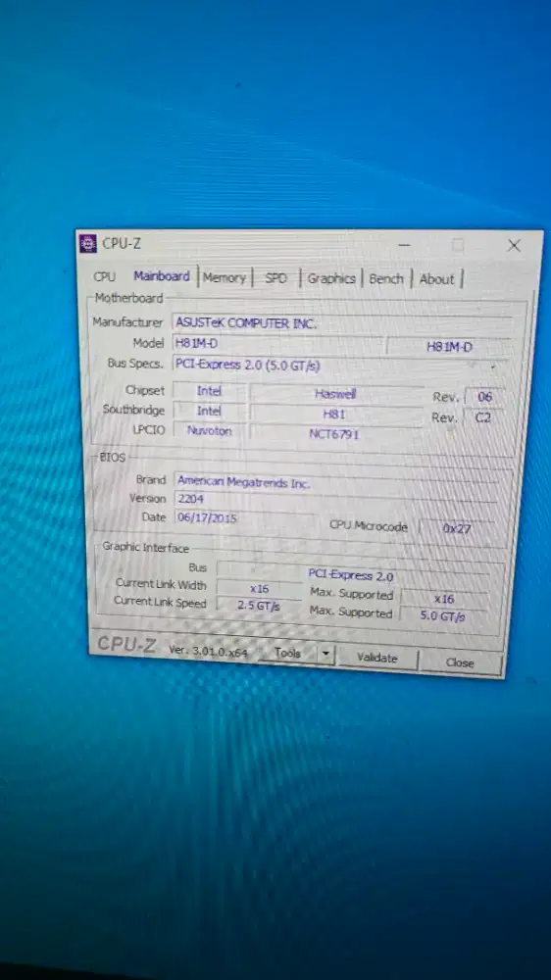Click the left H81M-D model field
The height and width of the screenshot is (980, 551).
tap(277, 343)
